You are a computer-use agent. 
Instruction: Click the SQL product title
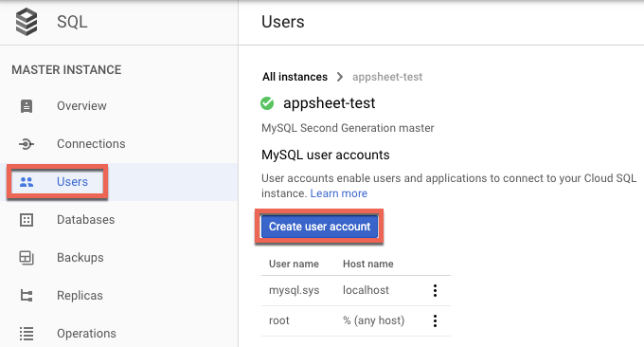coord(72,22)
